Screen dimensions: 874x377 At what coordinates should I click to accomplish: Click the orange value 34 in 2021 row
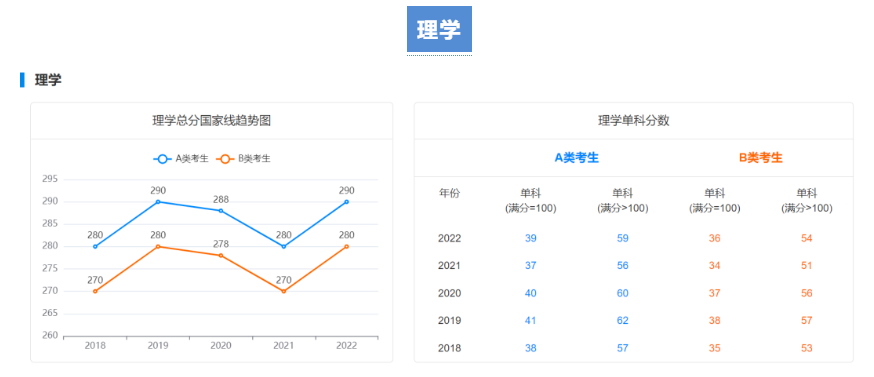(715, 266)
